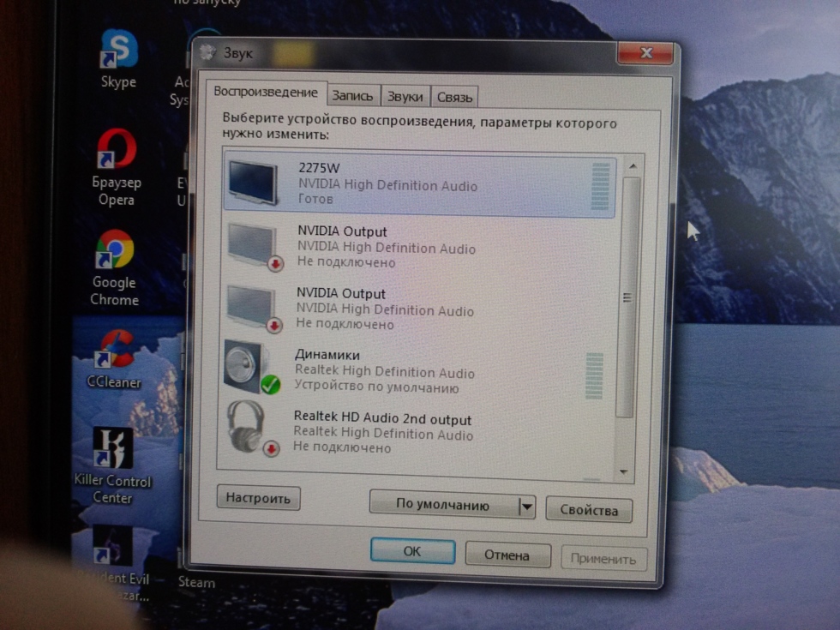Click scroll up arrow in device list

632,166
